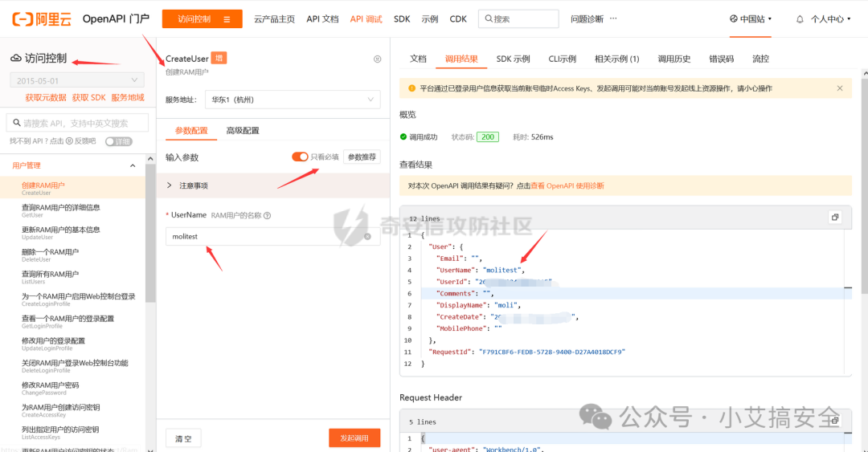Copy the 12-line JSON result
Viewport: 868px width, 452px height.
click(835, 218)
